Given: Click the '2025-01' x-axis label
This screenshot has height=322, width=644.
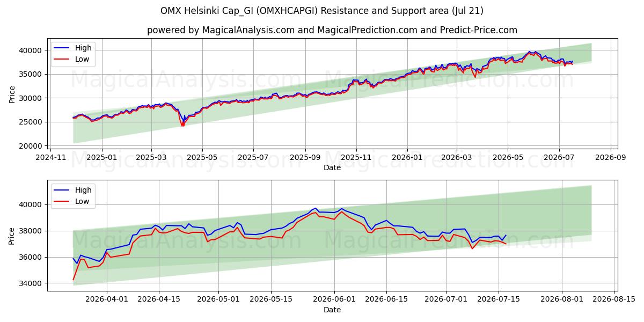Looking at the screenshot, I should (x=102, y=158).
